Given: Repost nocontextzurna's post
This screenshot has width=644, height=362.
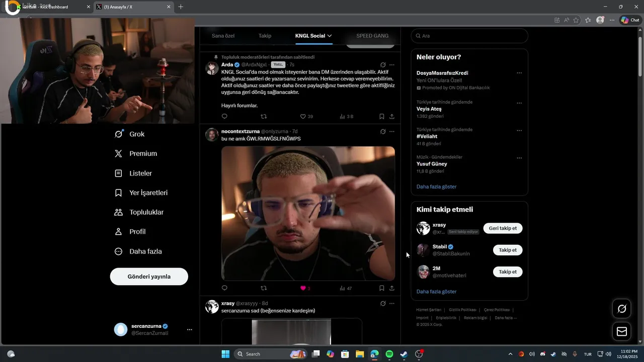Looking at the screenshot, I should (264, 288).
